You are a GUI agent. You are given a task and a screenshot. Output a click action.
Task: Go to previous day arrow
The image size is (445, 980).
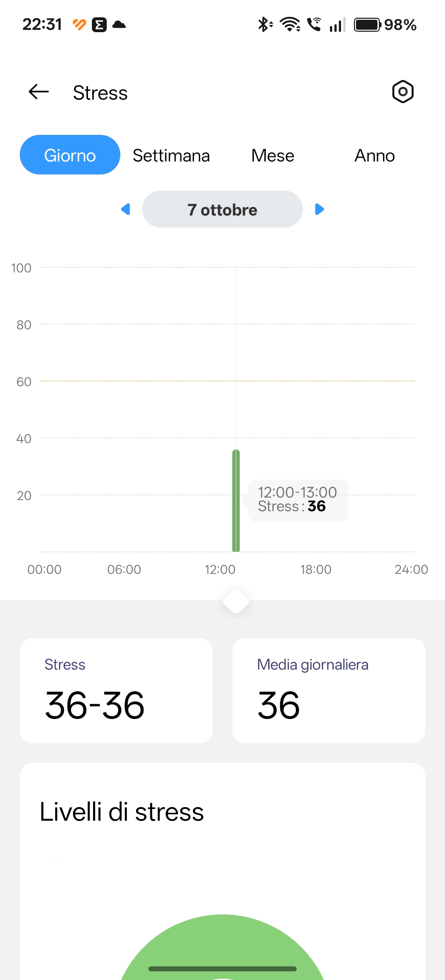click(126, 209)
